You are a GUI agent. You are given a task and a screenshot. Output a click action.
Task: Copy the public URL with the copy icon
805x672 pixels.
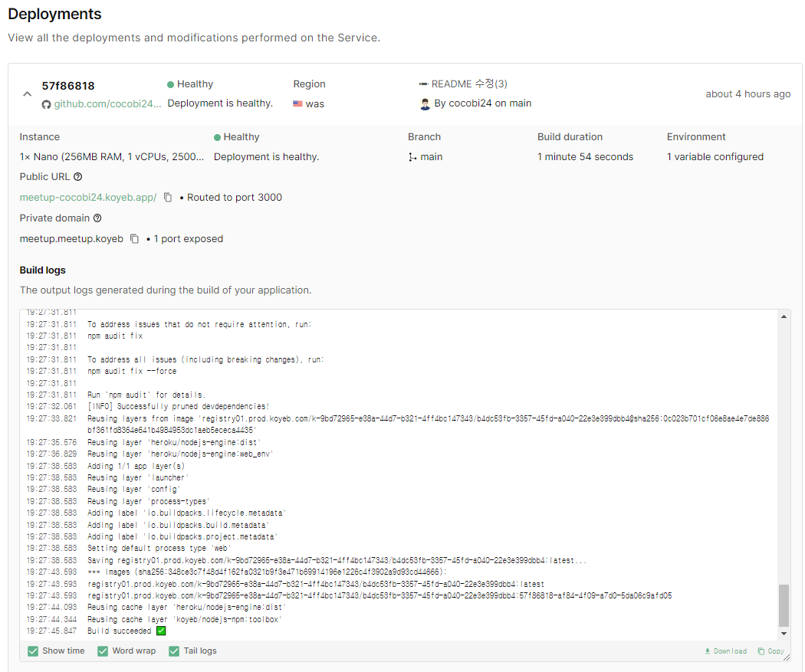click(168, 198)
